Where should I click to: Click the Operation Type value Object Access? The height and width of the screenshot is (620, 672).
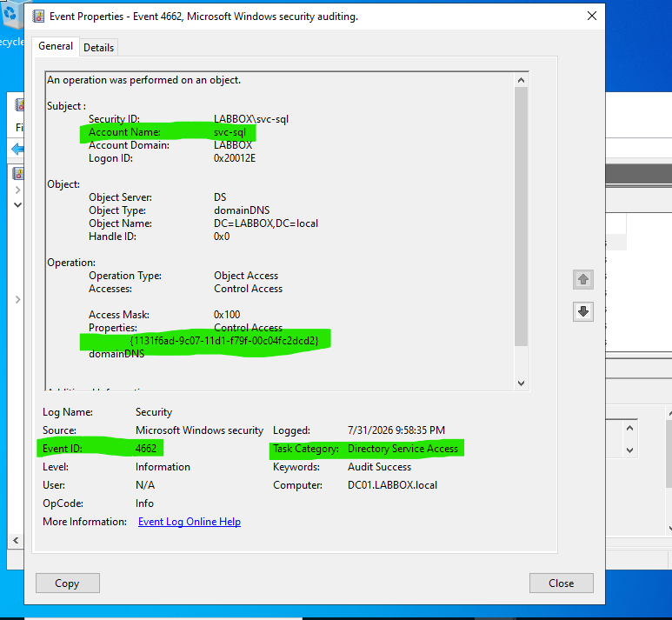(245, 276)
